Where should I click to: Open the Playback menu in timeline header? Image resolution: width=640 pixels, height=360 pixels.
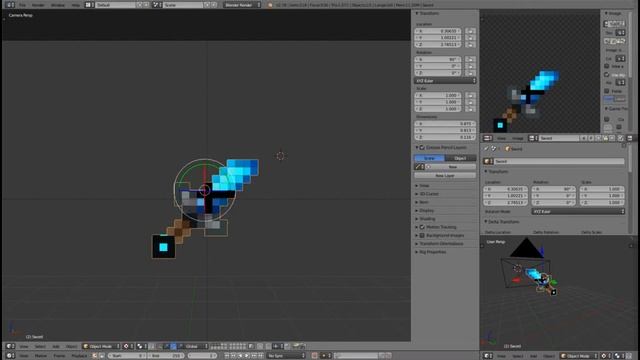[79, 356]
